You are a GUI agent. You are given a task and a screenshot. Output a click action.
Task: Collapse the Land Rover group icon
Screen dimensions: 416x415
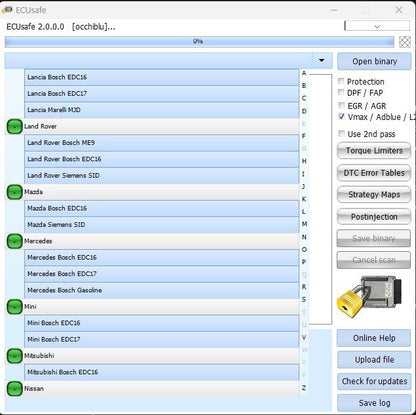[x=14, y=127]
